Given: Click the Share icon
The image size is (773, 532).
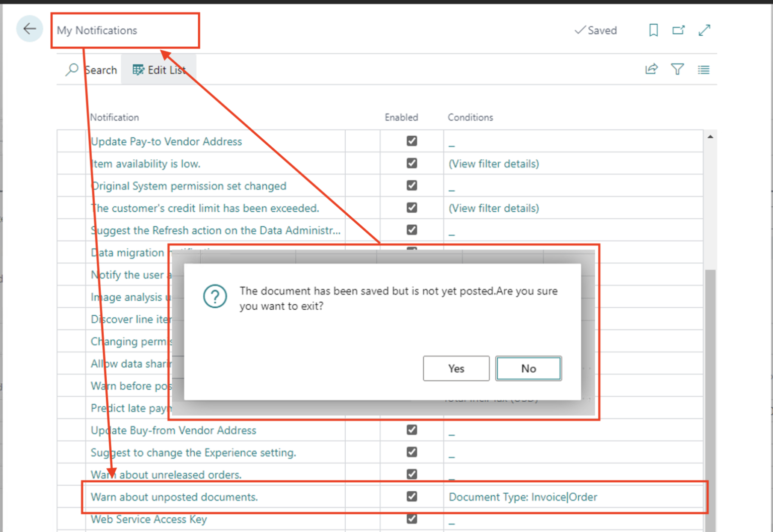Looking at the screenshot, I should 651,69.
